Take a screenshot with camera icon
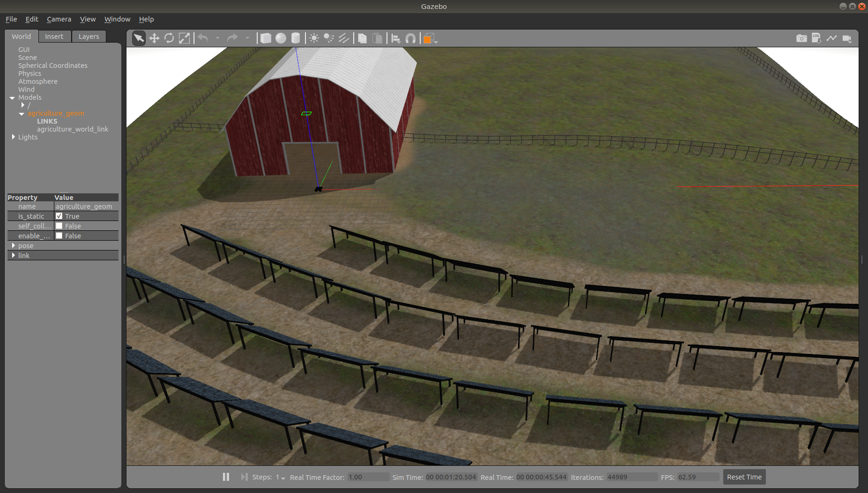The image size is (868, 493). point(801,38)
